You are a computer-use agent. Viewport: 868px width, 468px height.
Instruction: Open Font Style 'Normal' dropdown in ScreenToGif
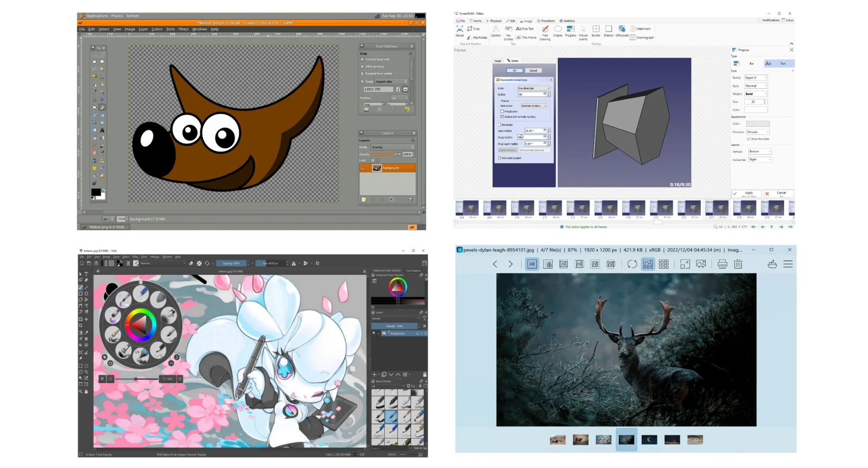pyautogui.click(x=756, y=86)
